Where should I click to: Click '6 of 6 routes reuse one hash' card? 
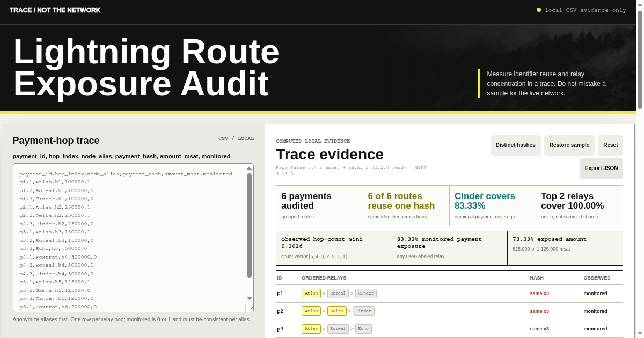click(x=406, y=205)
